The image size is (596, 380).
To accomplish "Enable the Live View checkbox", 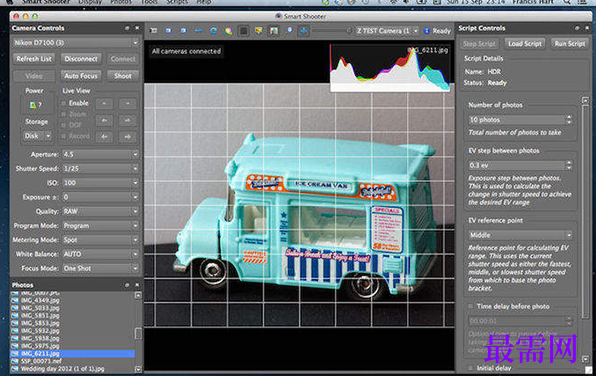I will (x=64, y=103).
